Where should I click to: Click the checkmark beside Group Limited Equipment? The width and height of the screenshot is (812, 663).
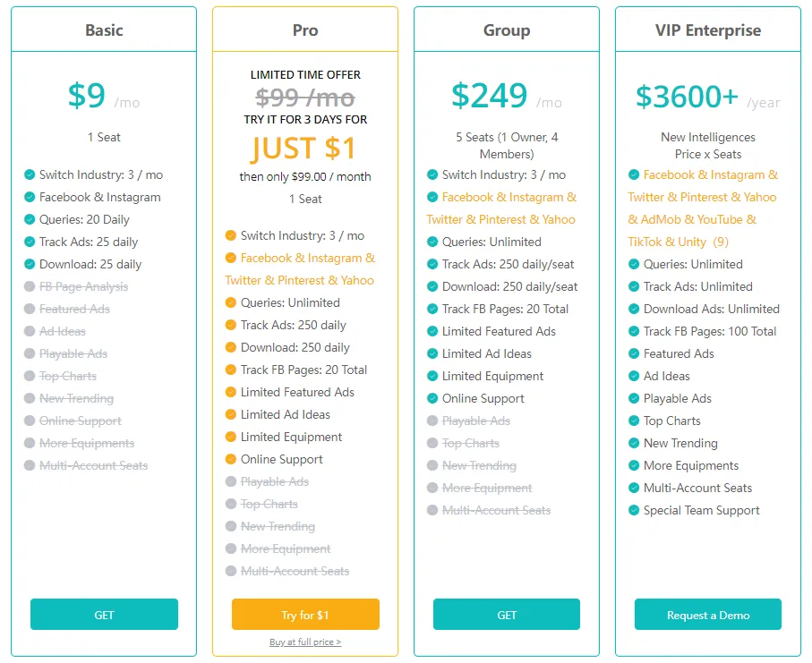coord(432,377)
